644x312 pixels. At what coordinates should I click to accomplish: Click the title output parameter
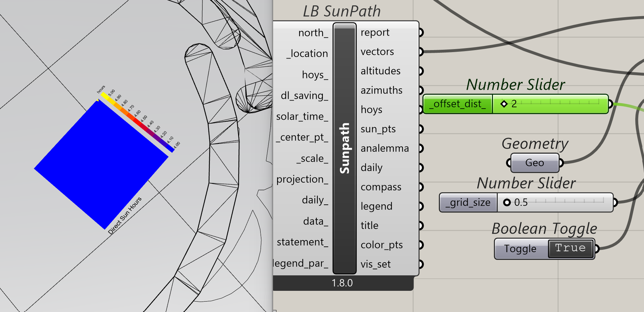[x=369, y=226]
